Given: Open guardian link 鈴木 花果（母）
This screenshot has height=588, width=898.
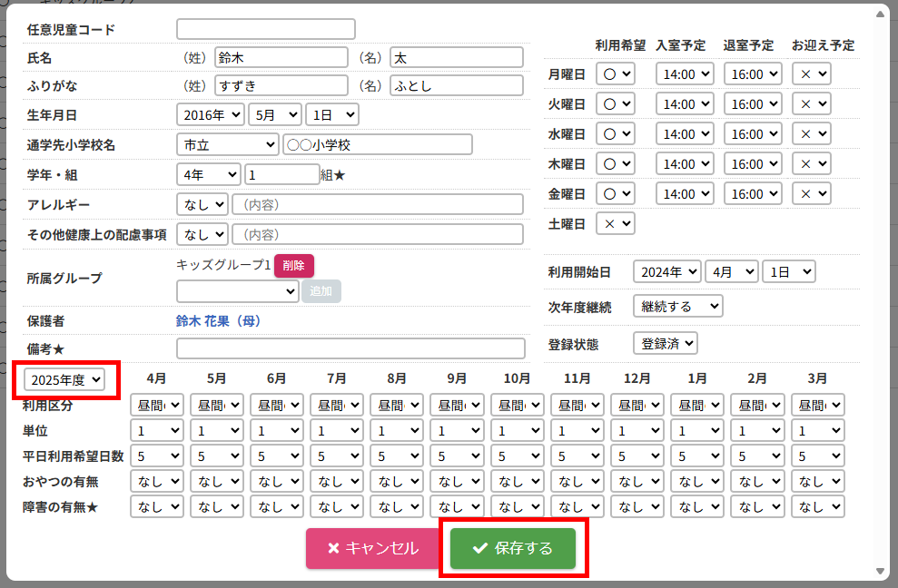Looking at the screenshot, I should [218, 321].
